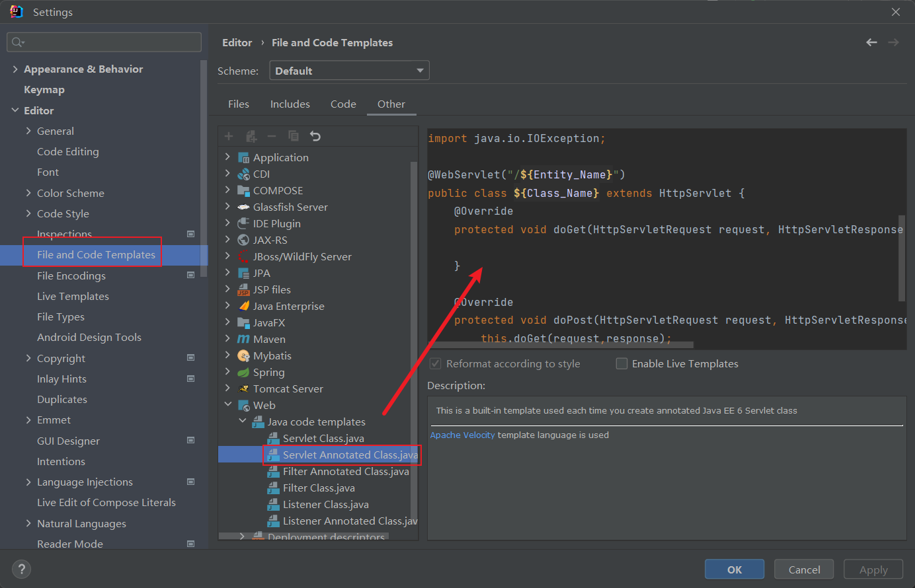Image resolution: width=915 pixels, height=588 pixels.
Task: Open File Encodings settings page
Action: click(71, 276)
